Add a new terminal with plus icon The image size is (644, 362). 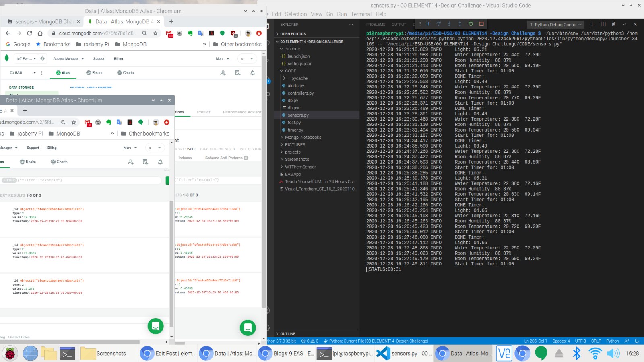(x=592, y=24)
